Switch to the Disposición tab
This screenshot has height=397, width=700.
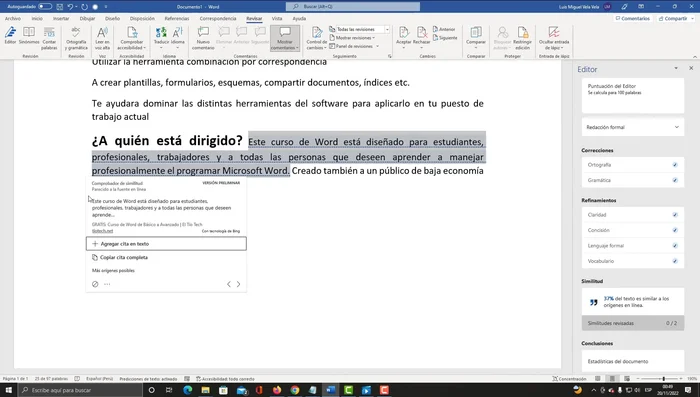click(142, 19)
